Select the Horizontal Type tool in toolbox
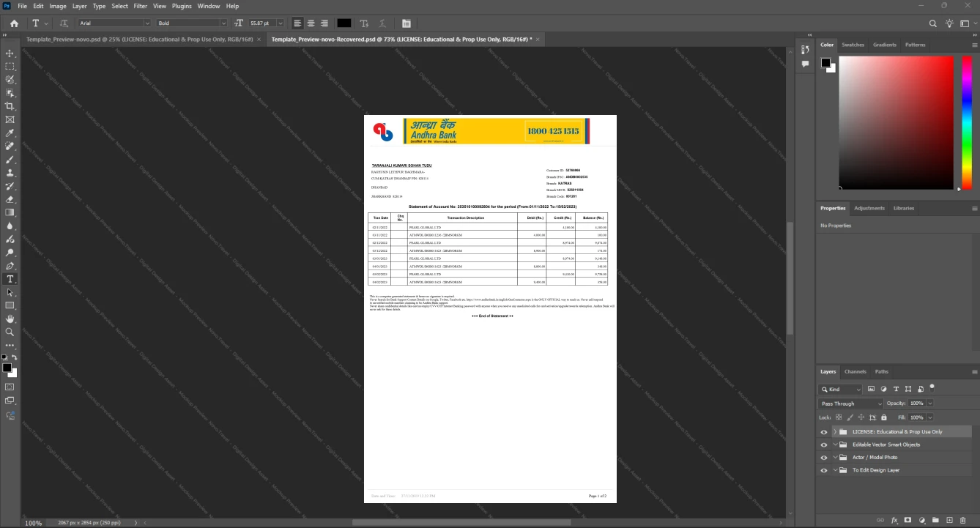Image resolution: width=980 pixels, height=528 pixels. click(x=10, y=279)
